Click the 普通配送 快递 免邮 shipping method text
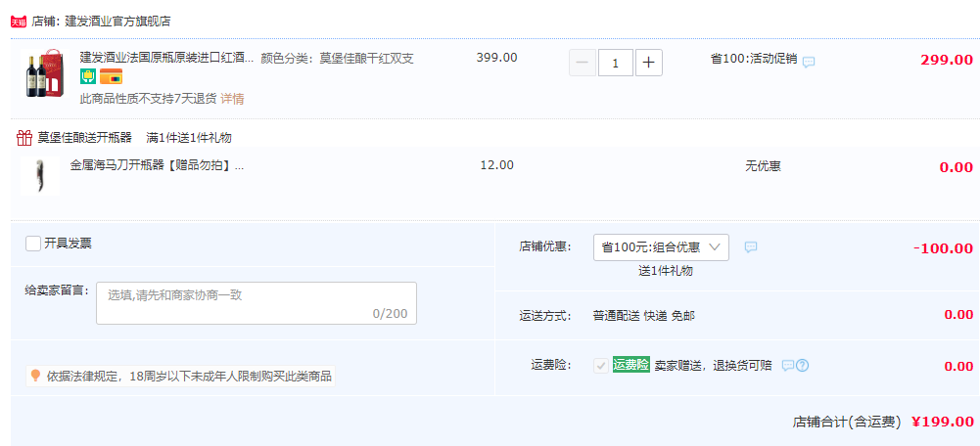 coord(644,316)
